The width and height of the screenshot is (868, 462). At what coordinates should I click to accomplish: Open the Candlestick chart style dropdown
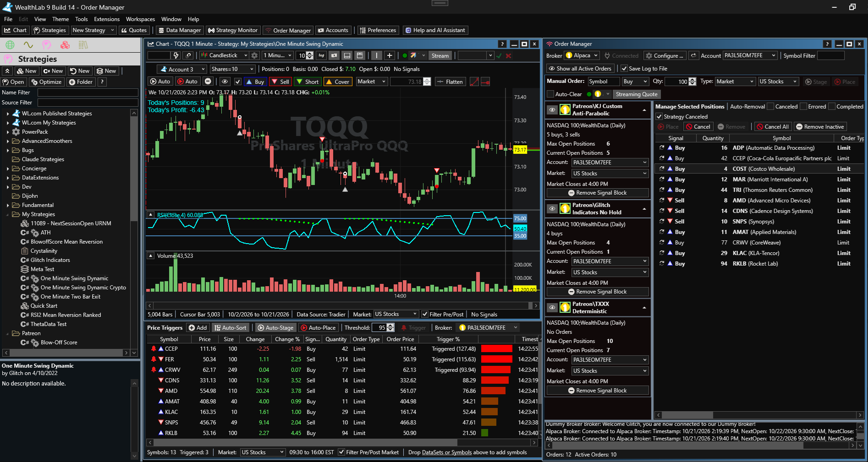tap(224, 55)
